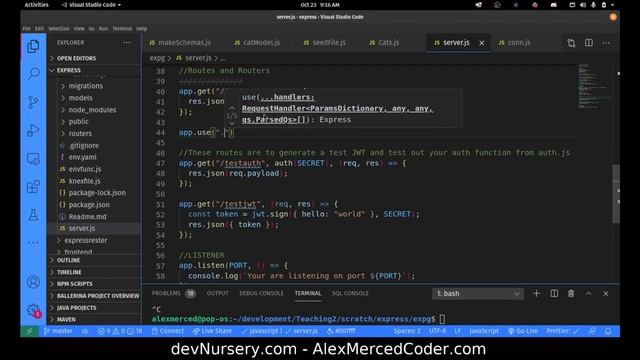Open the Manage gear settings icon
This screenshot has width=640, height=360.
pyautogui.click(x=33, y=310)
